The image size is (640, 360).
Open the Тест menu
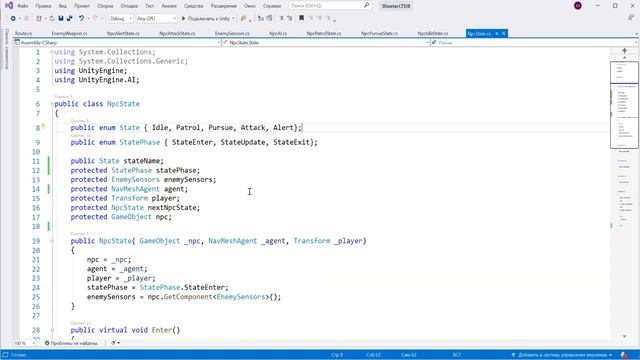(150, 6)
